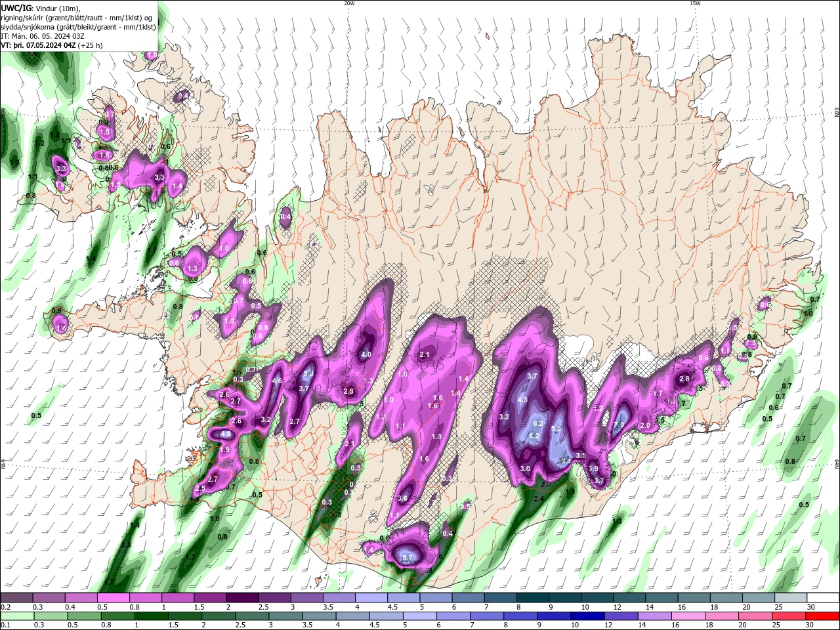The image size is (840, 630).
Task: Select the 'slydda/snjókoma' legend description line
Action: point(78,27)
